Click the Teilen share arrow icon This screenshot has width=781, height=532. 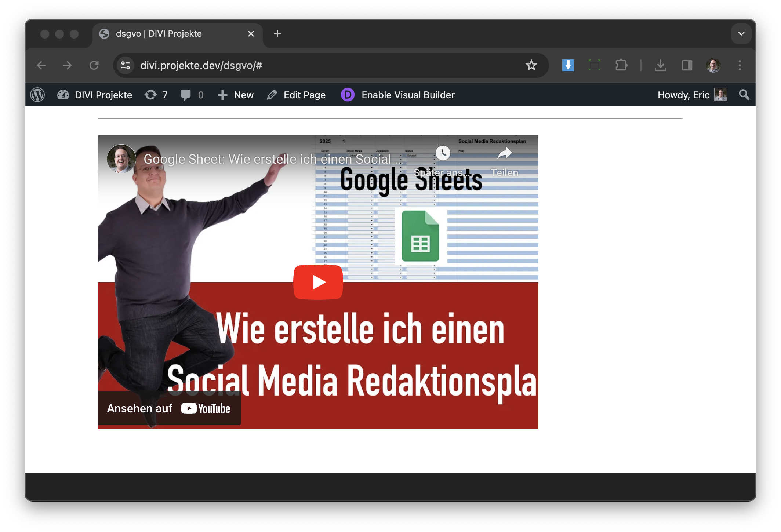pyautogui.click(x=504, y=153)
